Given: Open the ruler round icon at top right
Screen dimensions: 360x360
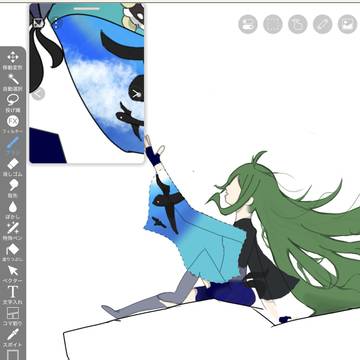Looking at the screenshot, I should click(322, 24).
